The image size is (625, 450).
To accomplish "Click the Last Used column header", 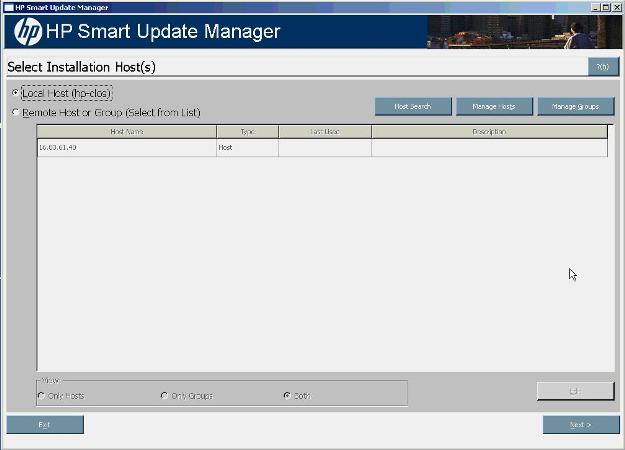I will click(324, 132).
